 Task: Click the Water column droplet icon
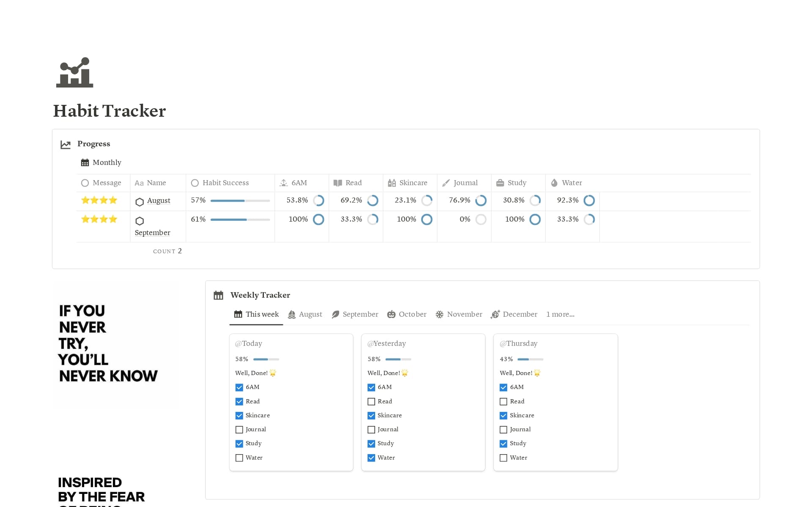(x=554, y=183)
